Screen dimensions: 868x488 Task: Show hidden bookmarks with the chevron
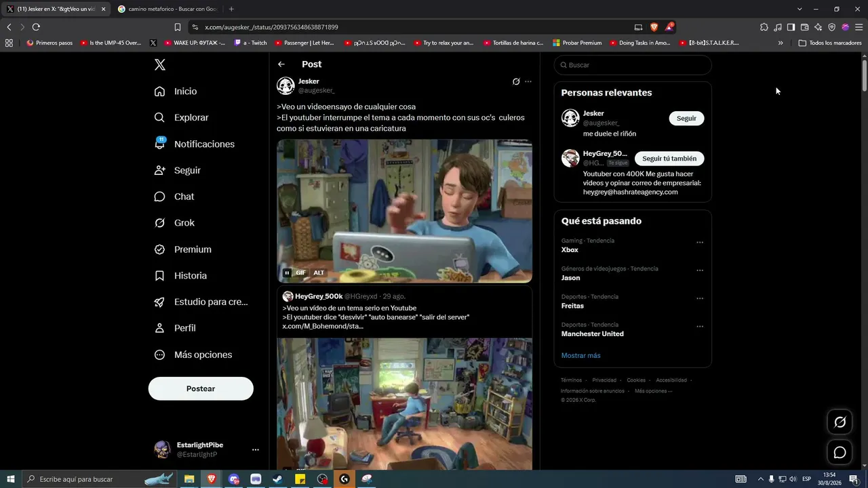[781, 43]
